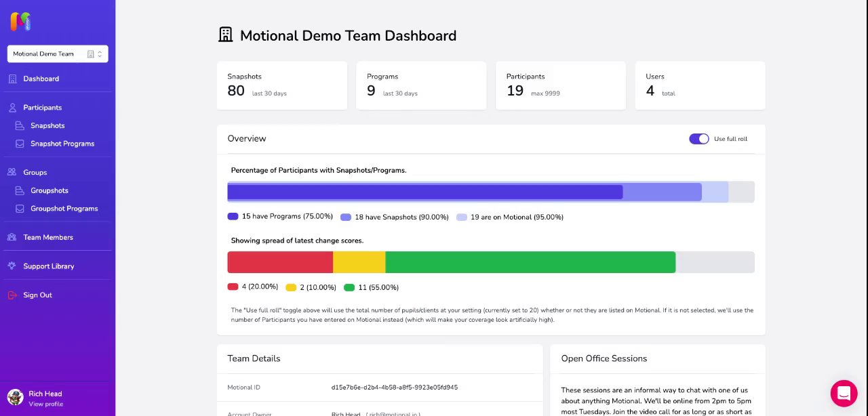
Task: Click the red change score legend swatch
Action: point(233,287)
